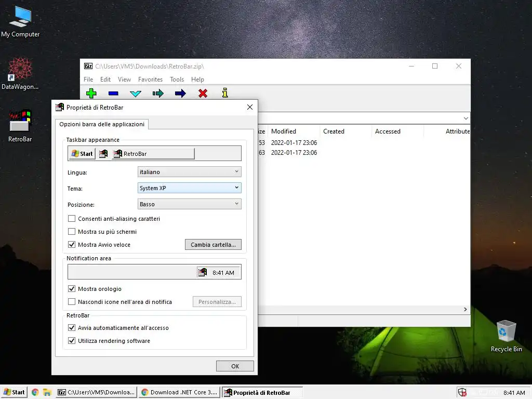The width and height of the screenshot is (532, 399).
Task: Click the Test checkmark icon in 7-Zip
Action: (x=136, y=94)
